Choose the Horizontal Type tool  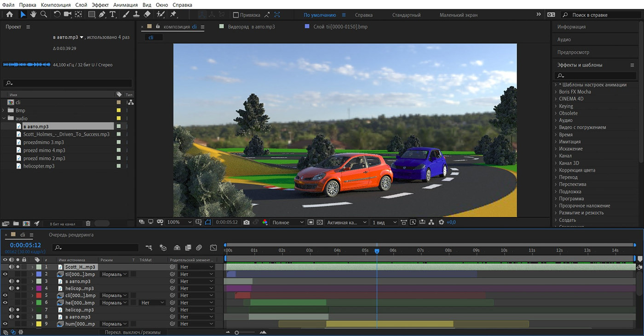click(x=113, y=15)
